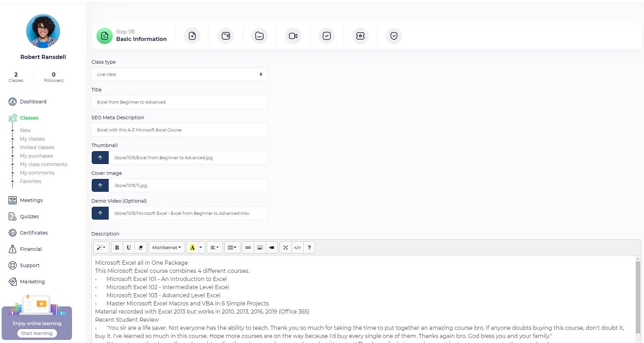This screenshot has width=644, height=343.
Task: Open the folder content step icon
Action: pos(259,36)
